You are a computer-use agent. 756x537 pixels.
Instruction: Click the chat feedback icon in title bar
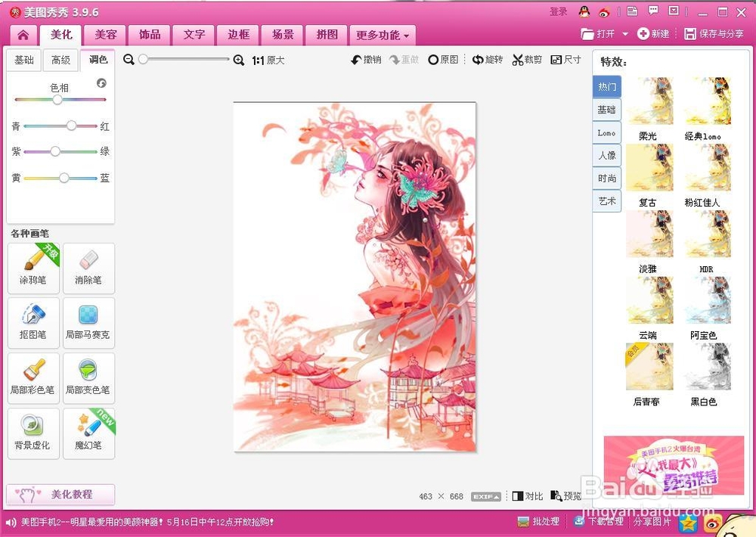tap(653, 11)
